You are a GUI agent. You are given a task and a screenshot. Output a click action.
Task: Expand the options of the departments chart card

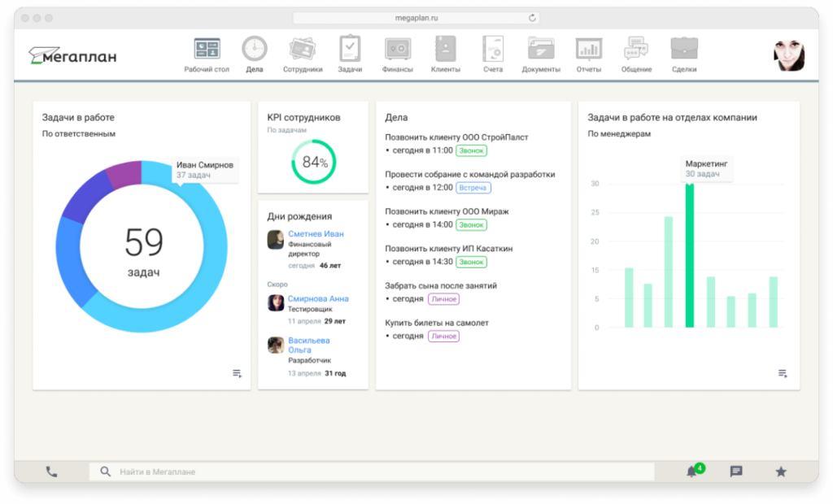tap(782, 373)
